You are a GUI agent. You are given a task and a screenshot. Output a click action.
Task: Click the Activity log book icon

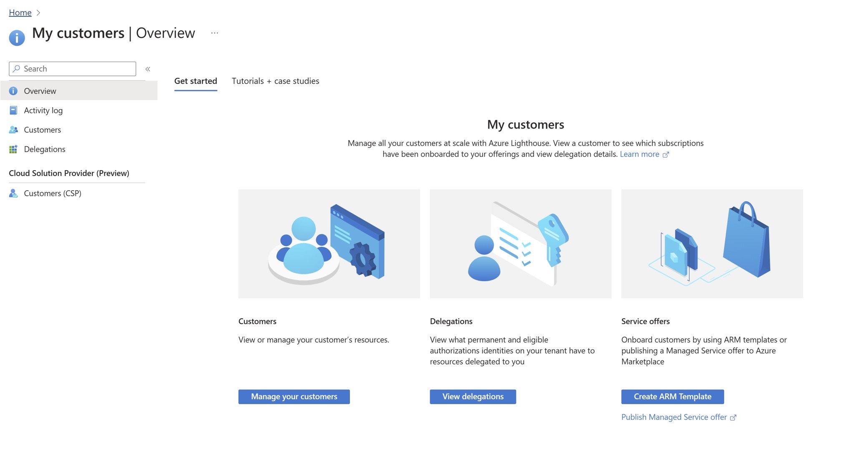(13, 111)
